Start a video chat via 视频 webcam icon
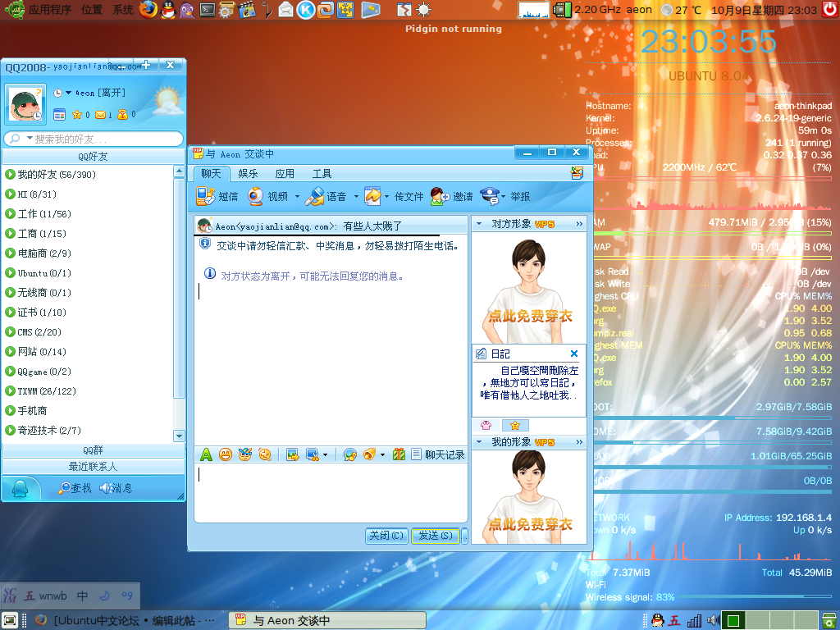The image size is (840, 630). (256, 197)
